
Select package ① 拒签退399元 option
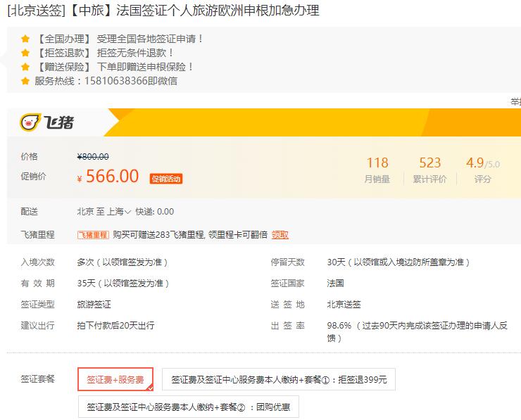(x=278, y=379)
